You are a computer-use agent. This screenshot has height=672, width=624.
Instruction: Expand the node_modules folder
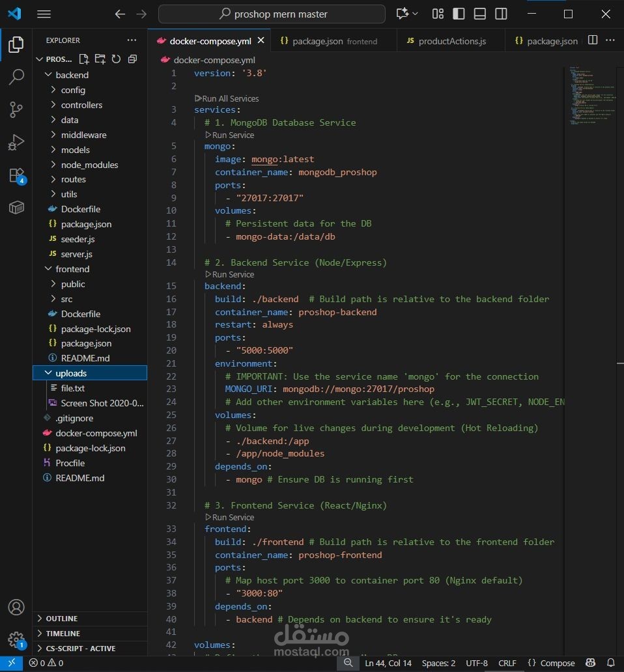pos(90,165)
